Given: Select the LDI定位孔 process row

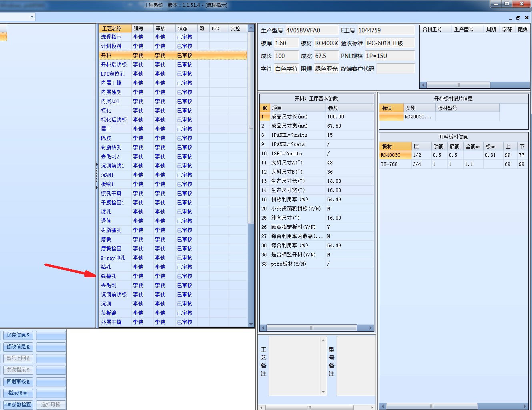Looking at the screenshot, I should (x=173, y=74).
